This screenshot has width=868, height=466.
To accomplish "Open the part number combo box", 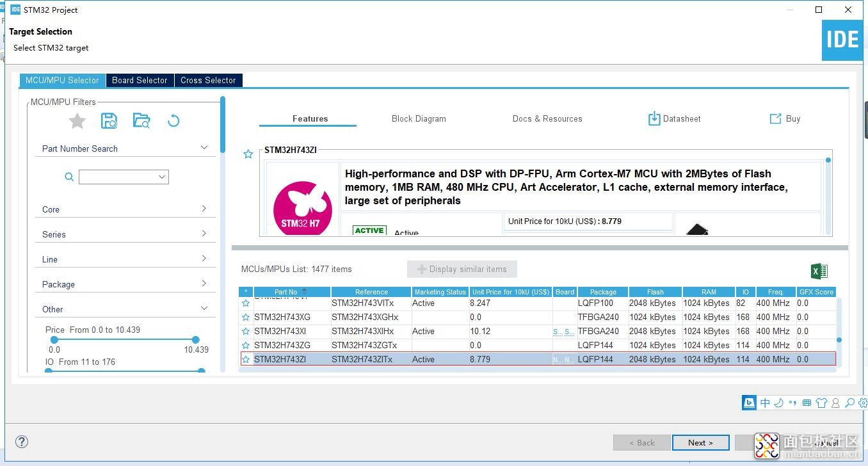I will pyautogui.click(x=124, y=177).
